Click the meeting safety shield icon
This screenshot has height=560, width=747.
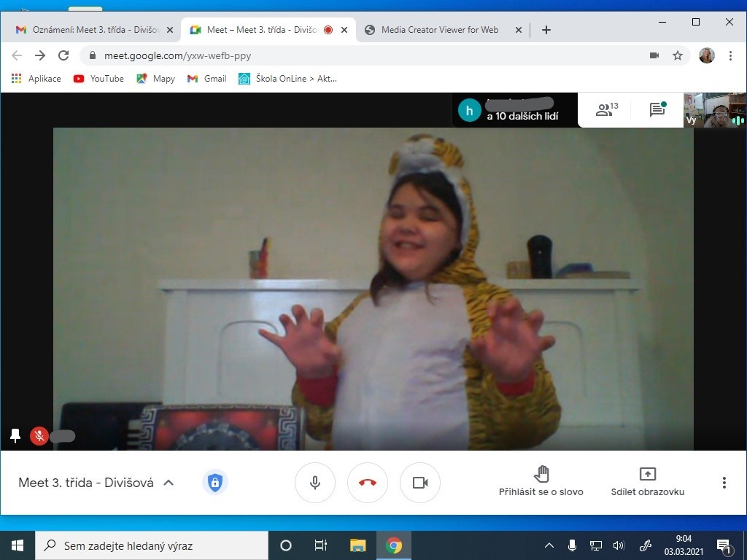(214, 483)
